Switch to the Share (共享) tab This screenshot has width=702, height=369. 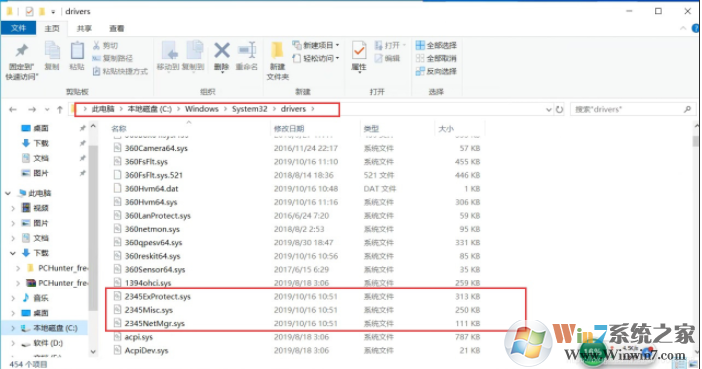click(84, 28)
